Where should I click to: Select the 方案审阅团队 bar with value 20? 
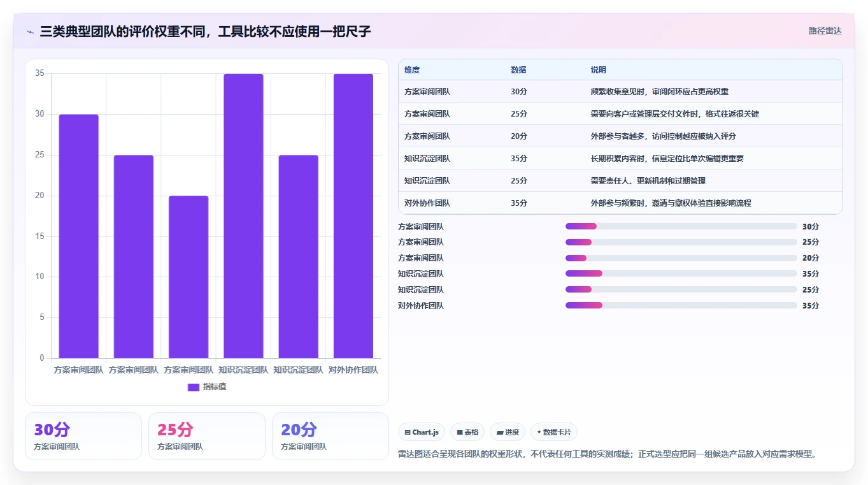189,277
